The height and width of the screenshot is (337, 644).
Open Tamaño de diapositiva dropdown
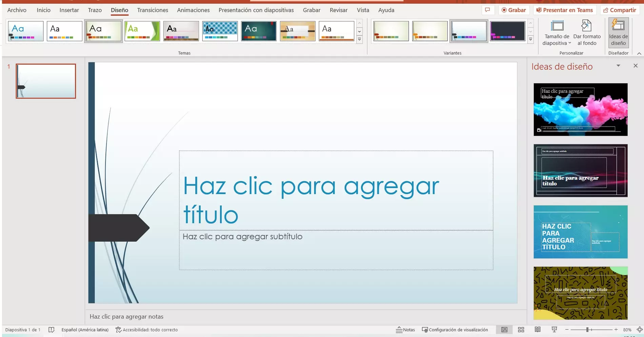coord(556,33)
